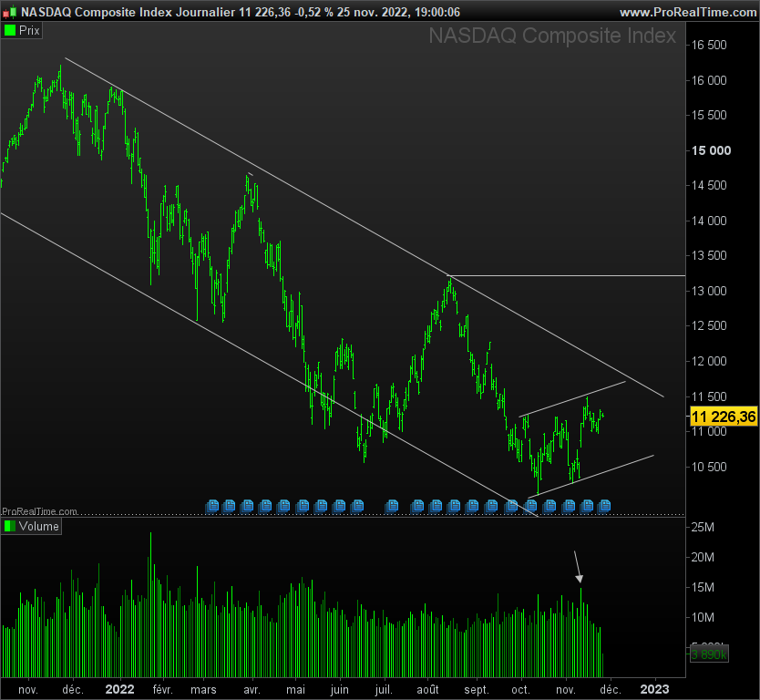
Task: Click the chart title 'NASDAQ Composite Index Journalier'
Action: click(x=128, y=12)
